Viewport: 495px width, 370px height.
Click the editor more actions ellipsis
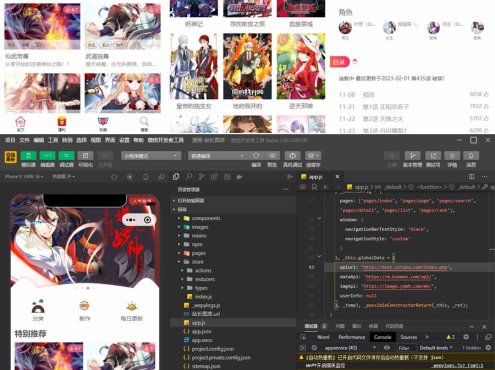[x=484, y=177]
